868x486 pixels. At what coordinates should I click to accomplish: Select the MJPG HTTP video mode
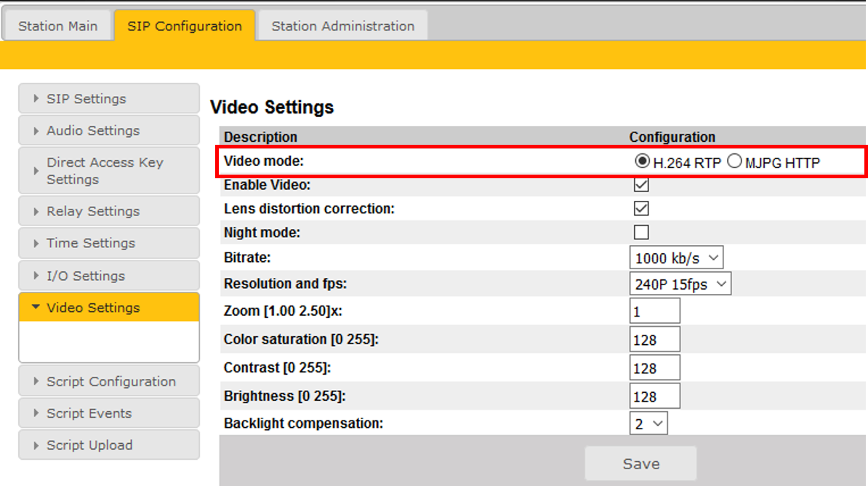tap(734, 162)
